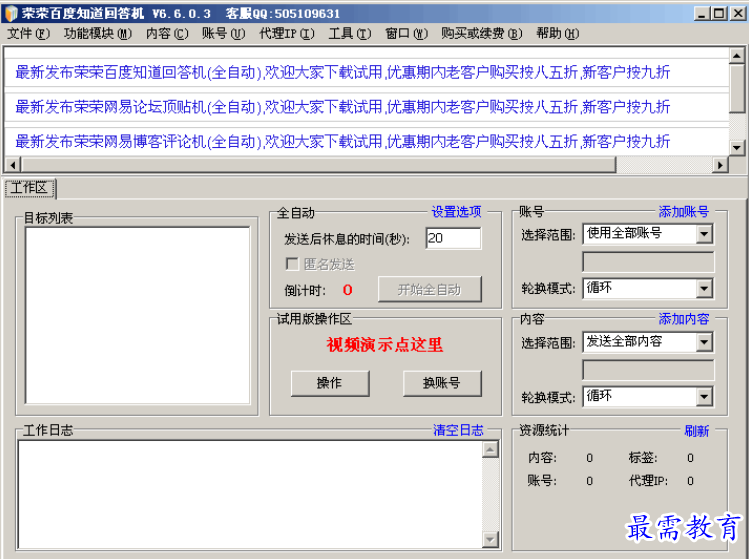This screenshot has width=749, height=559.
Task: Click the 开始全自动 button
Action: (429, 289)
